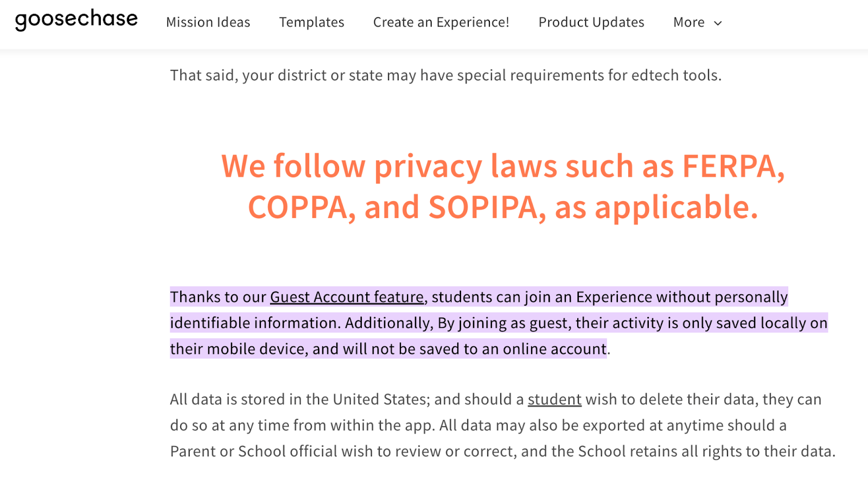Click the orange privacy laws heading

[x=503, y=186]
